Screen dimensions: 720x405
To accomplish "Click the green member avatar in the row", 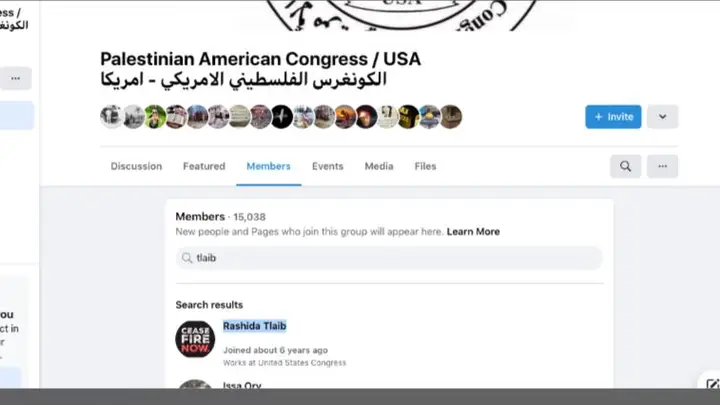I will [x=155, y=117].
